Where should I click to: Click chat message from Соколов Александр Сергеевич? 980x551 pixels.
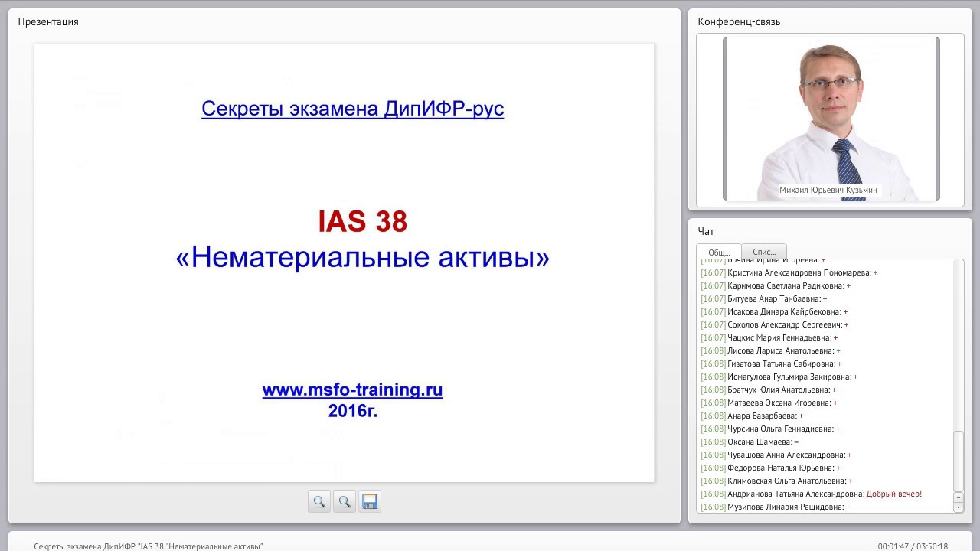(774, 324)
